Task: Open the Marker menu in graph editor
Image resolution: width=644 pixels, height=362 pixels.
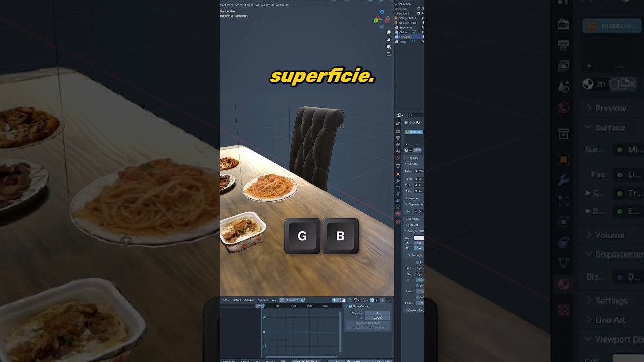Action: point(249,300)
